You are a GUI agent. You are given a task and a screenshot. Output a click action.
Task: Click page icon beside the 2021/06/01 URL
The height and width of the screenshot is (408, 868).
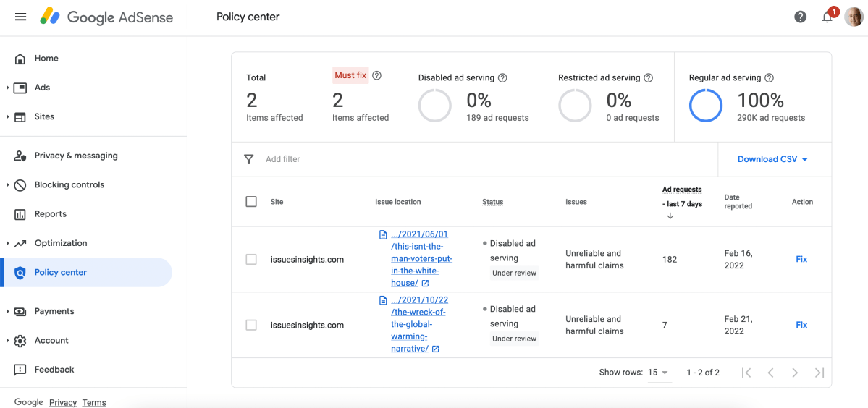(x=382, y=234)
